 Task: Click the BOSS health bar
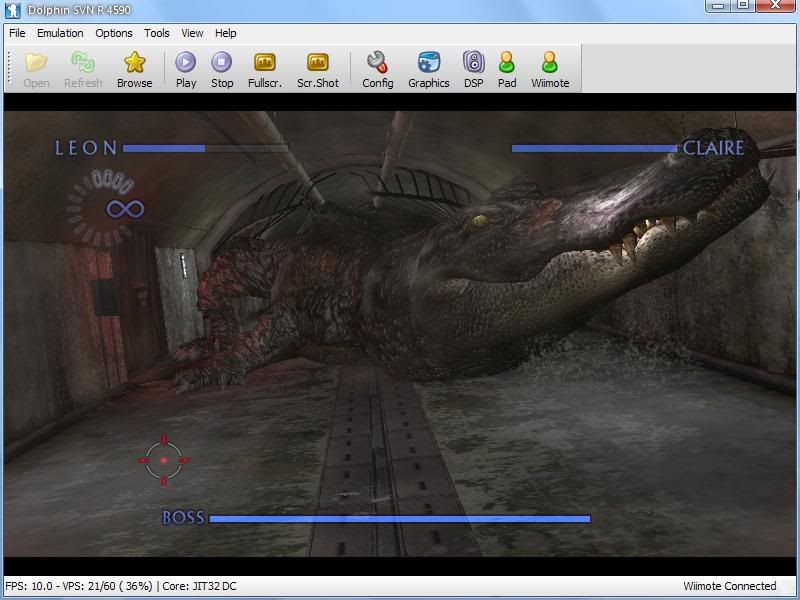tap(399, 519)
